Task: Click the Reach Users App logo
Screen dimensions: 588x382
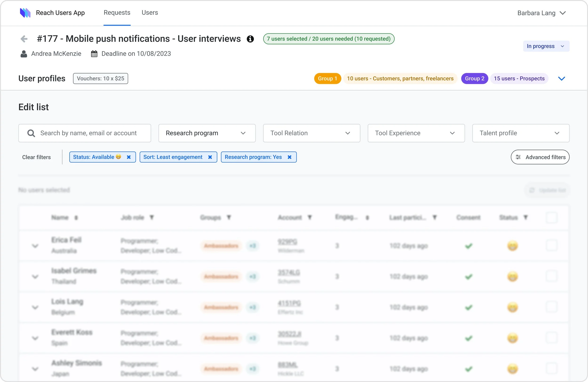Action: pyautogui.click(x=25, y=13)
